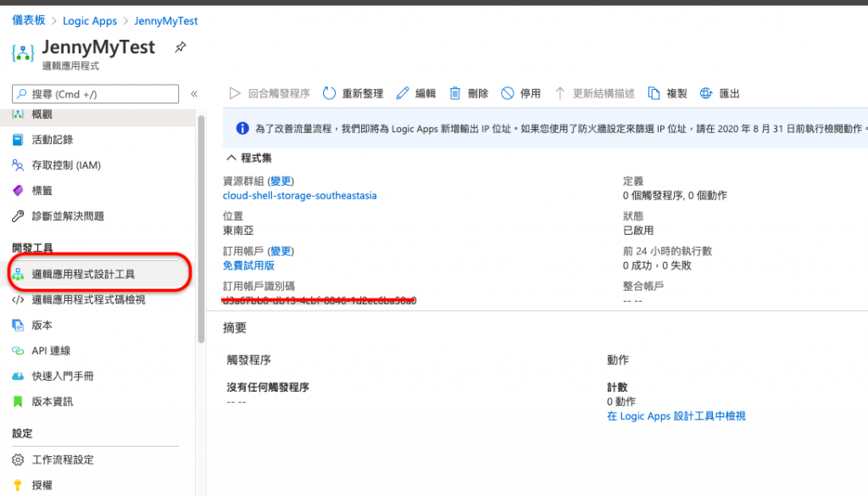
Task: Run trigger with the 回合觸發程序 play icon
Action: tap(235, 93)
